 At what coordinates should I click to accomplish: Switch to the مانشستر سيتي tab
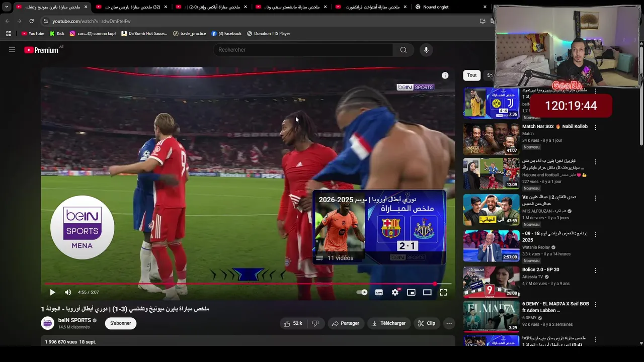tap(292, 7)
